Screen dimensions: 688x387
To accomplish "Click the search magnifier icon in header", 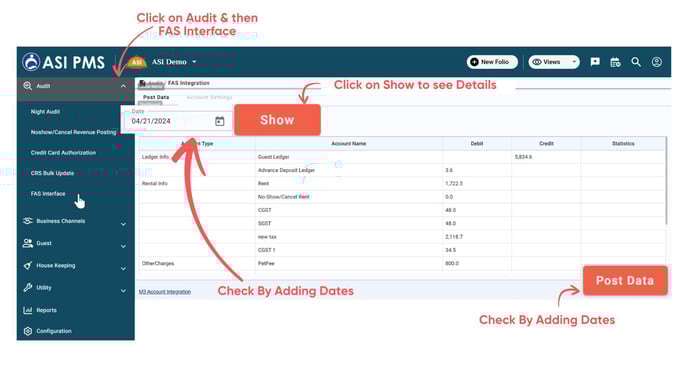I will coord(636,62).
